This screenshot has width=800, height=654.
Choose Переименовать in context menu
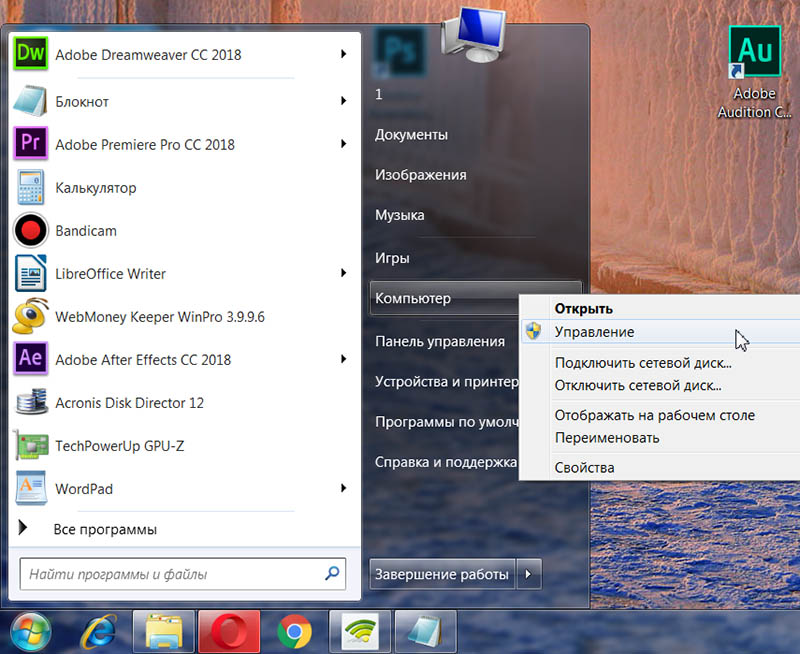[607, 438]
